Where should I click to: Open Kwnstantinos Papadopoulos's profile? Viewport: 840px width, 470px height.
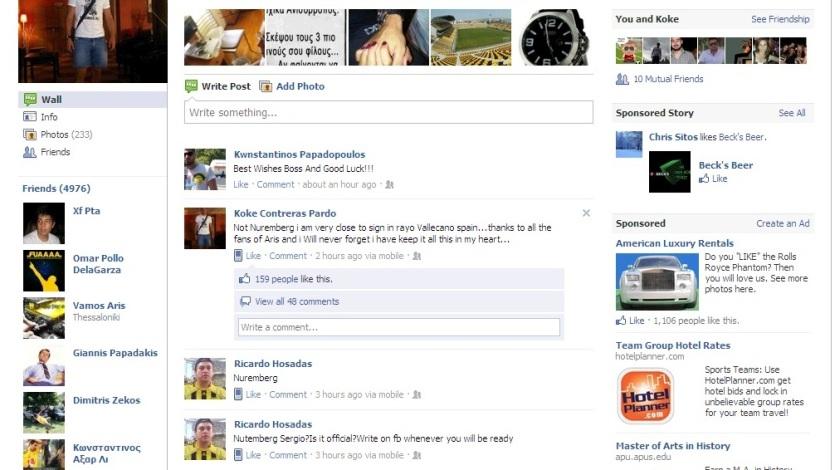coord(299,154)
